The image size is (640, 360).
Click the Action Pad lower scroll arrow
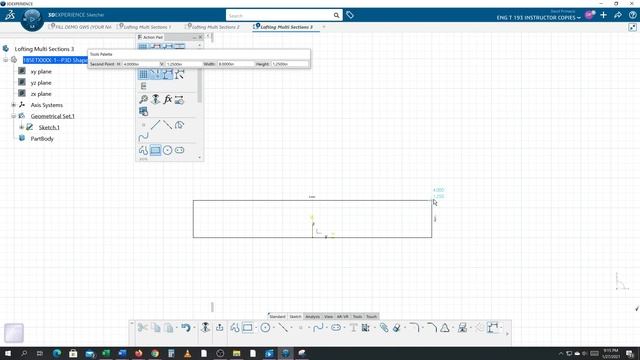[x=200, y=158]
